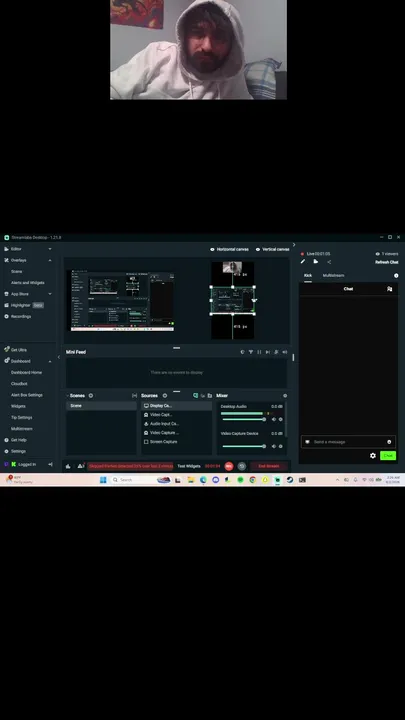This screenshot has width=405, height=720.
Task: Mute Video Capture Device in Mixer
Action: pyautogui.click(x=274, y=446)
